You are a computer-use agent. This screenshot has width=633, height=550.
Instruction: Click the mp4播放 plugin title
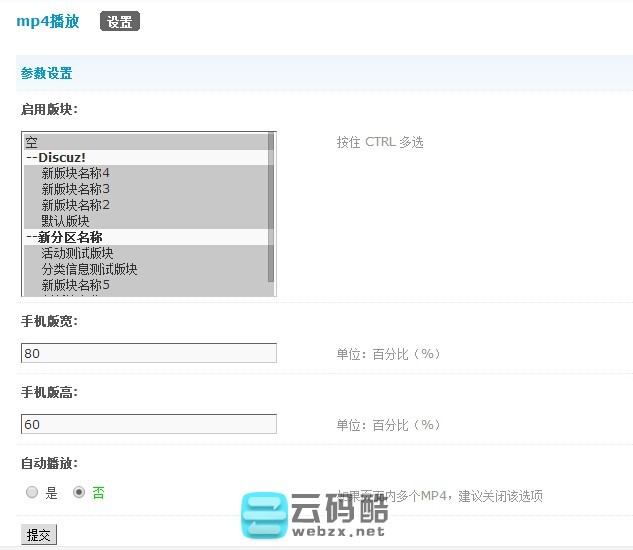click(48, 21)
